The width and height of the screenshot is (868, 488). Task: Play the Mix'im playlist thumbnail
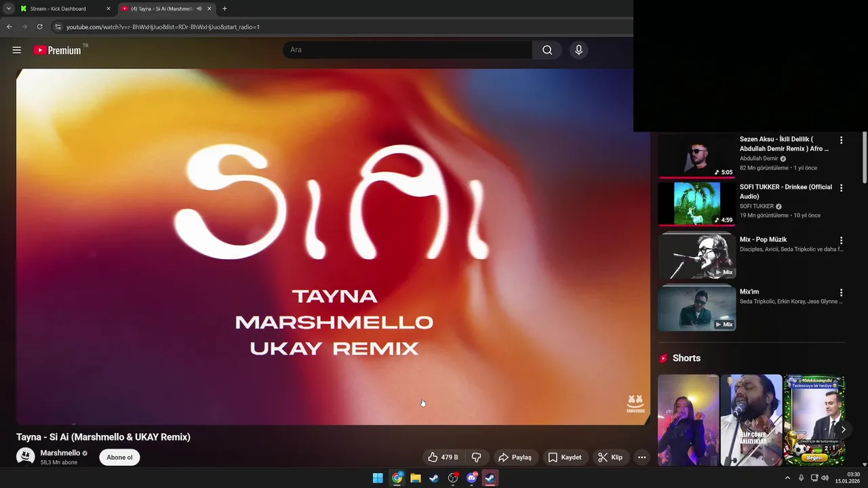coord(696,308)
